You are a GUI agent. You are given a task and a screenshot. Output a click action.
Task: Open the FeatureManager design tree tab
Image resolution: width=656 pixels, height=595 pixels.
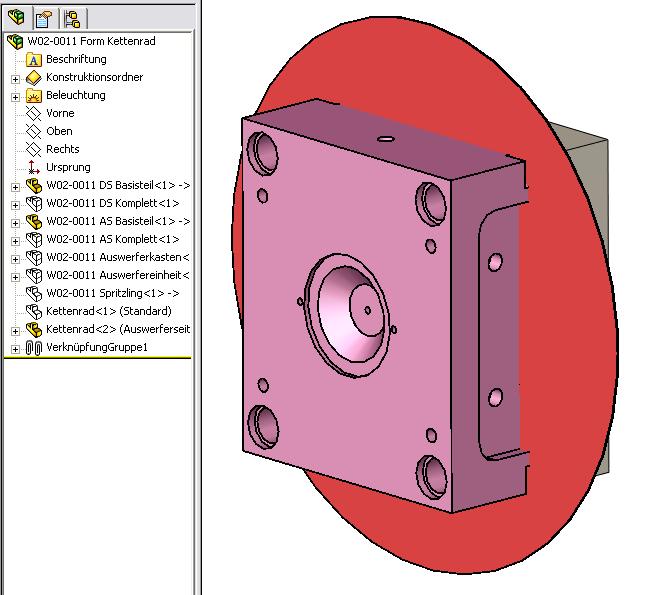16,18
